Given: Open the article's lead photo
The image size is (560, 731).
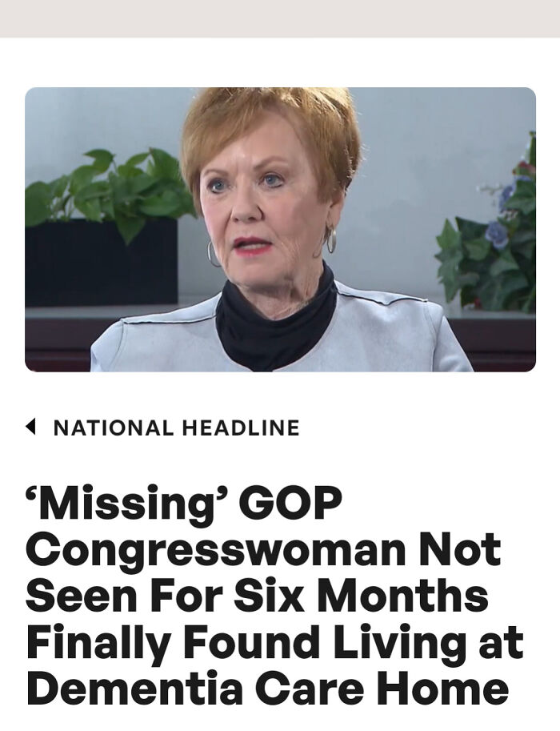Looking at the screenshot, I should 280,229.
